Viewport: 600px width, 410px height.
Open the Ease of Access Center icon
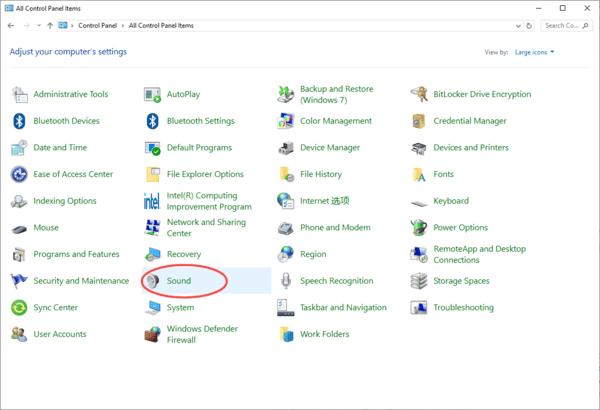[19, 175]
